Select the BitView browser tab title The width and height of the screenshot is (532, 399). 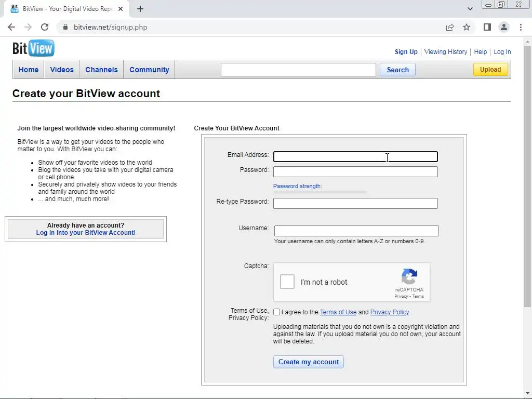(68, 9)
